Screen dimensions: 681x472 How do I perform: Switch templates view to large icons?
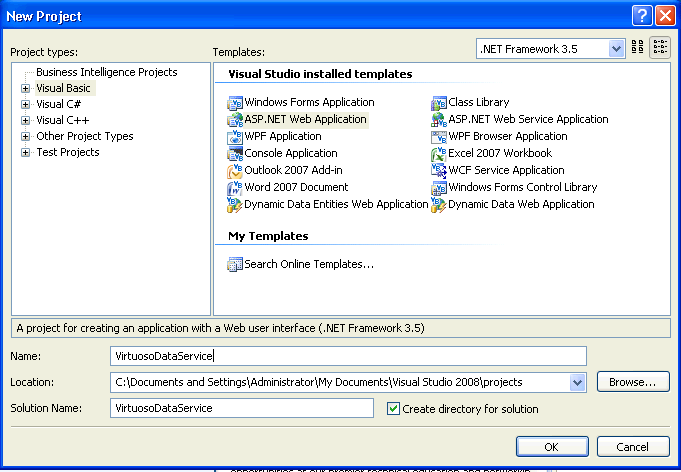(x=638, y=47)
